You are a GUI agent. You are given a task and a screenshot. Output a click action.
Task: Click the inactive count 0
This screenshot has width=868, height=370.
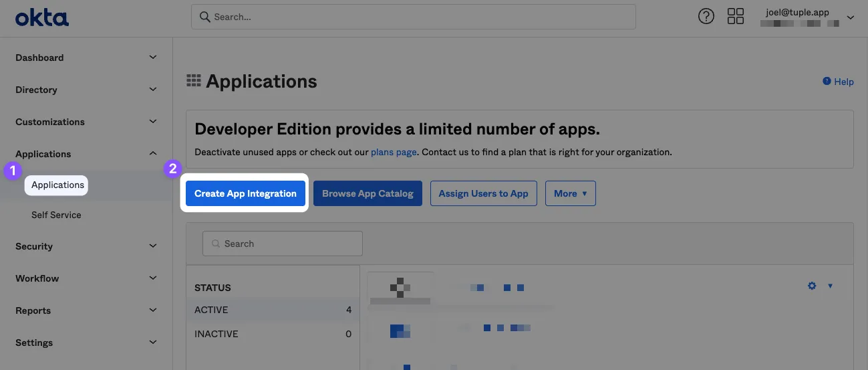[x=348, y=334]
